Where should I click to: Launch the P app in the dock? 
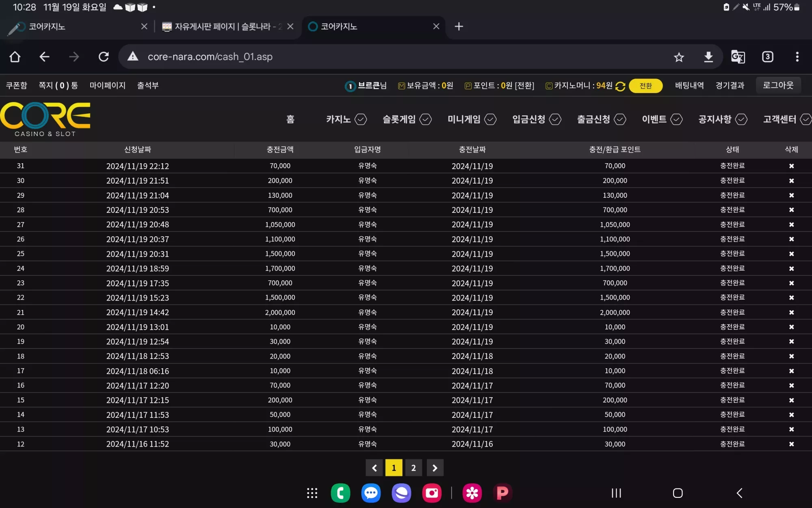(502, 493)
